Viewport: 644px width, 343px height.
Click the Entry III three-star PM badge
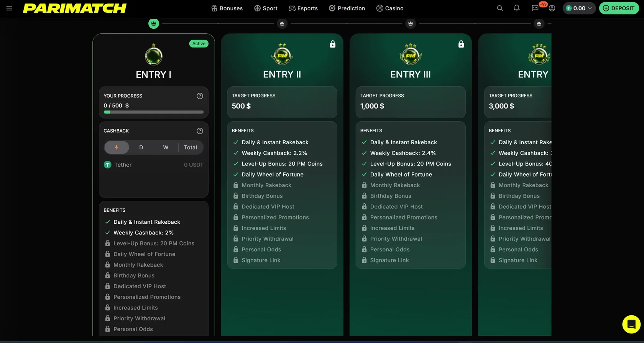tap(411, 54)
